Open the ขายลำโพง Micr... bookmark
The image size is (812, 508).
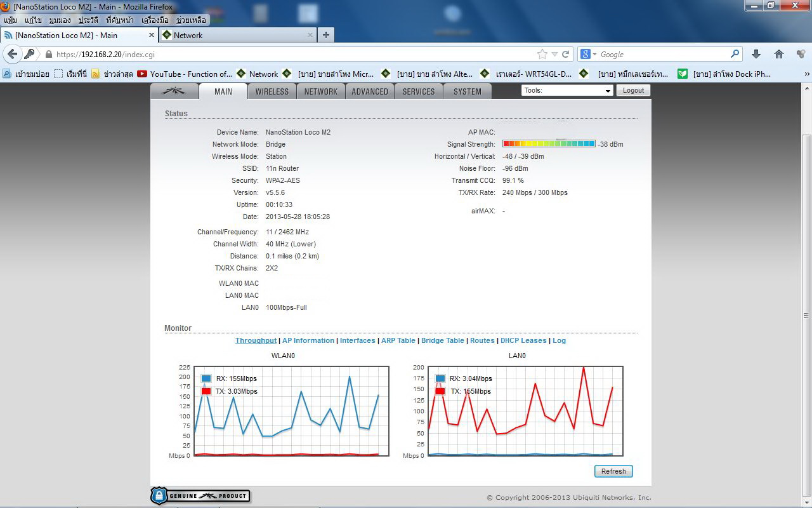tap(328, 74)
